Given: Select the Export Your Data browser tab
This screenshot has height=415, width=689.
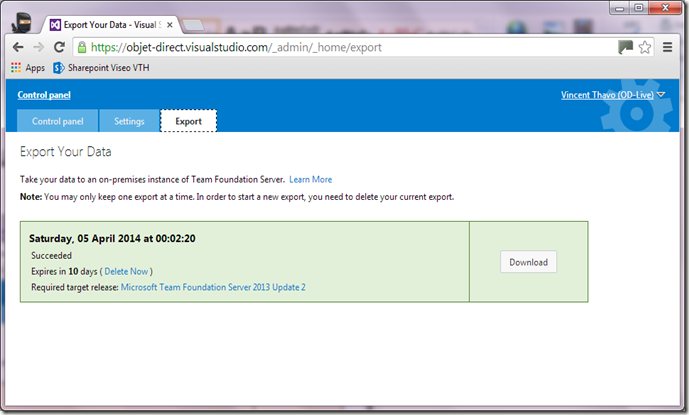Looking at the screenshot, I should (110, 25).
